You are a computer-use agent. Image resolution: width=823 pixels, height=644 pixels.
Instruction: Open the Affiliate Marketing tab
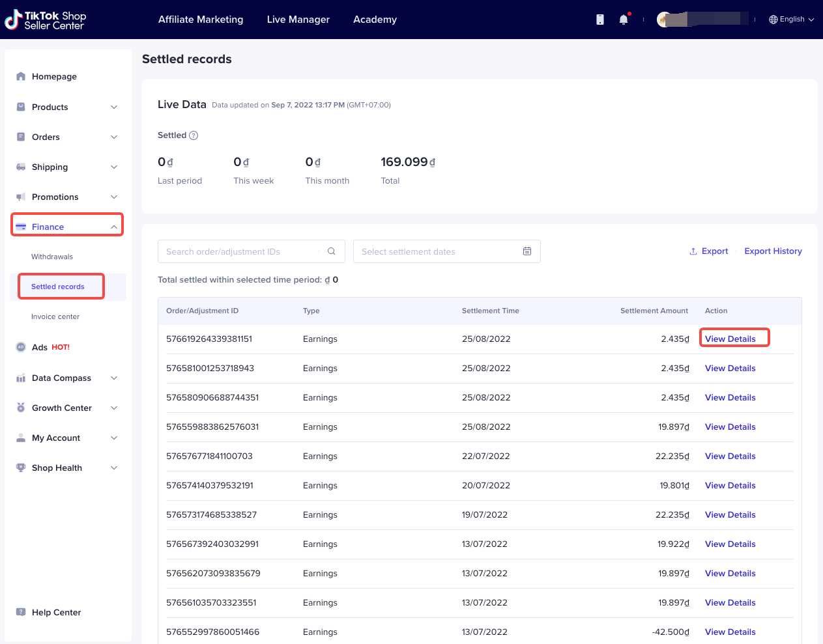tap(201, 20)
